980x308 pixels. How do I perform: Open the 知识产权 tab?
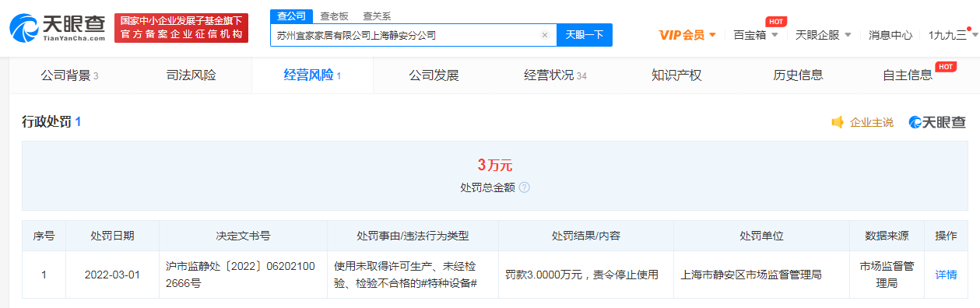point(676,75)
